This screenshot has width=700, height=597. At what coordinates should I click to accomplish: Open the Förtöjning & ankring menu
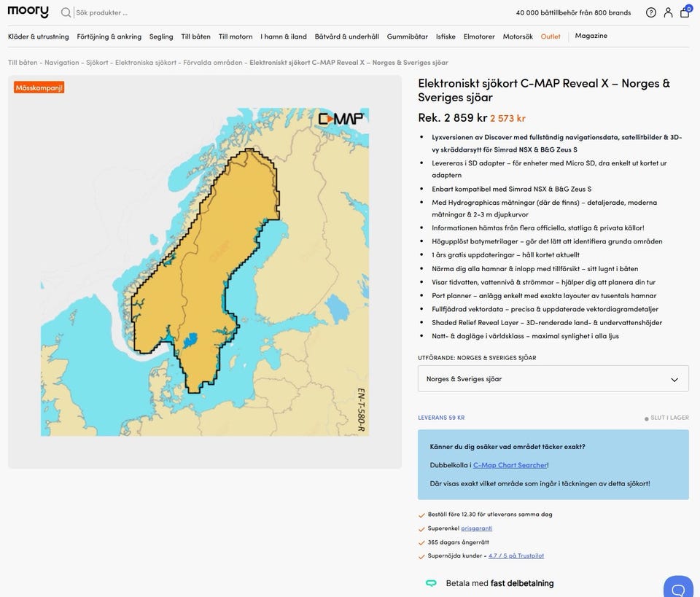point(109,36)
